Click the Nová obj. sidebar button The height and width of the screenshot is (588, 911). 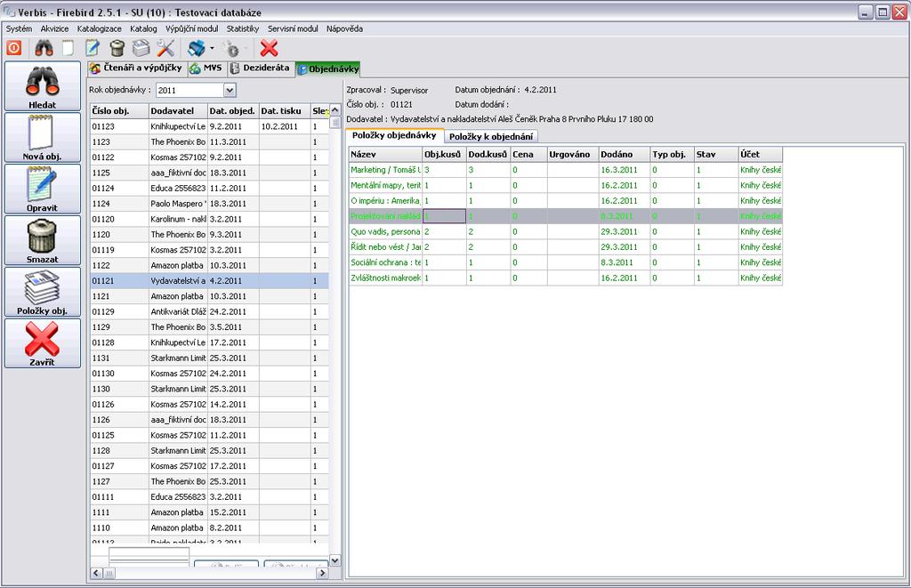[x=43, y=138]
